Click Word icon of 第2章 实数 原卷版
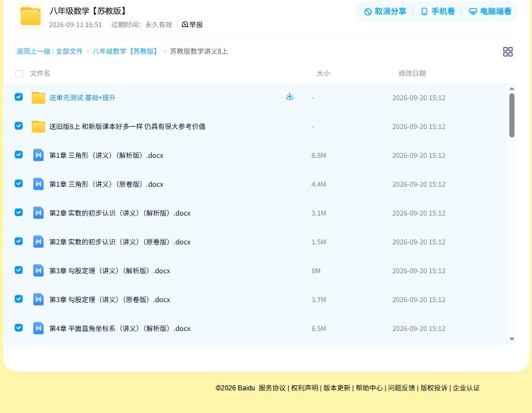The image size is (532, 413). coord(38,242)
